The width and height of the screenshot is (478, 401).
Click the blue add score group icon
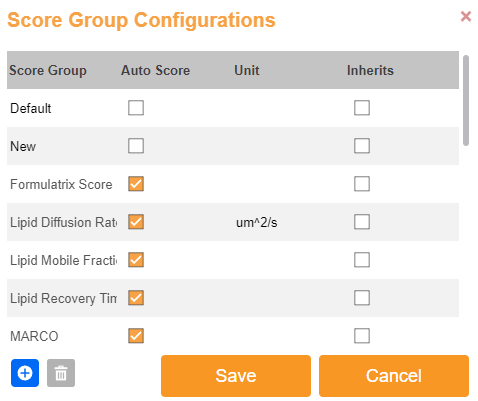pos(25,373)
